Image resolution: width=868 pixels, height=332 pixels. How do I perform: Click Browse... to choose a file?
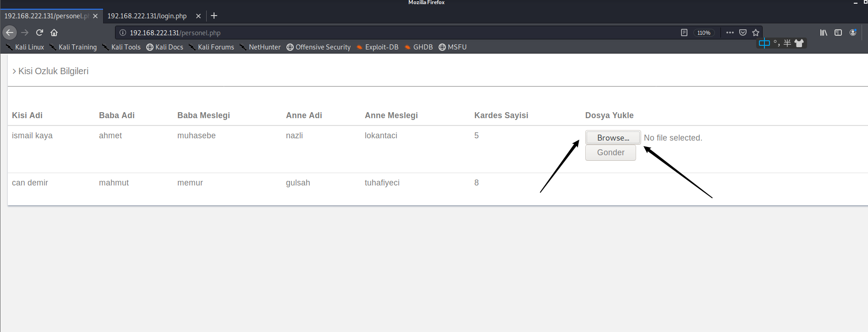coord(613,137)
